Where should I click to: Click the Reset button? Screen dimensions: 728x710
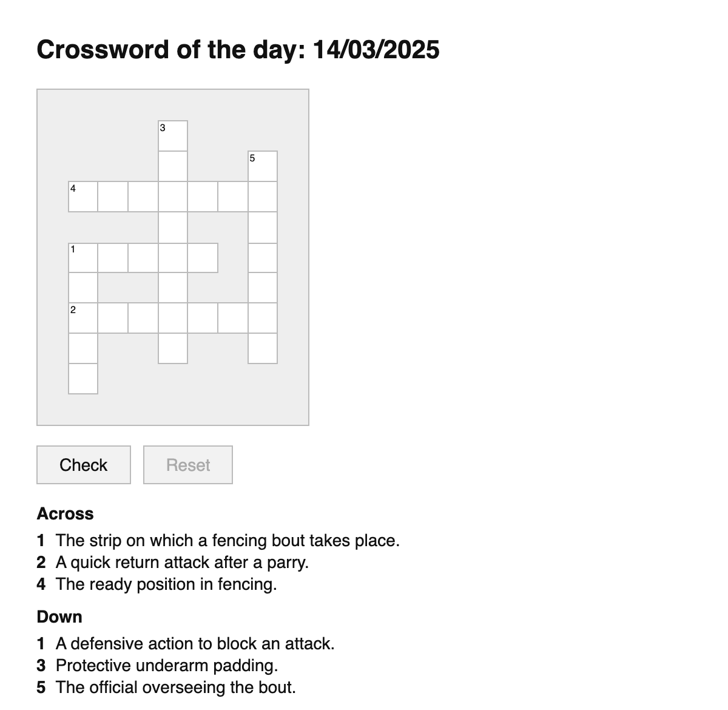point(187,465)
